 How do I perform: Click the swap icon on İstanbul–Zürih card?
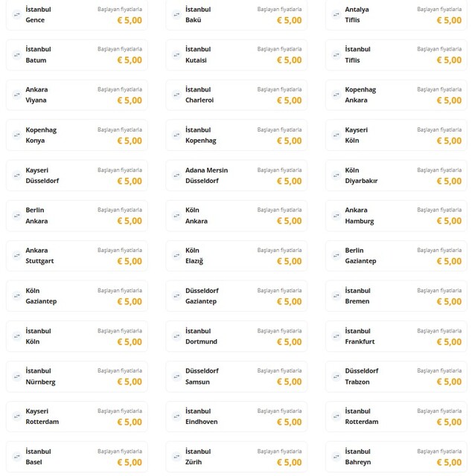tap(176, 456)
